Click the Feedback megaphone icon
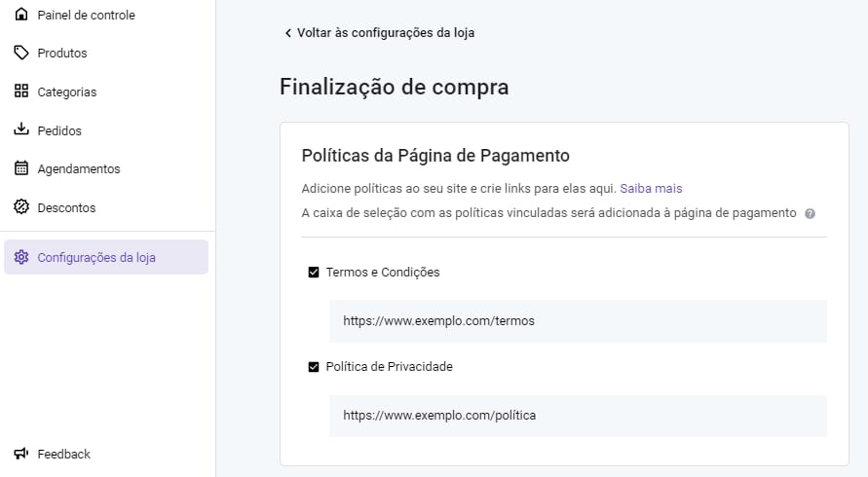This screenshot has height=477, width=868. (21, 454)
